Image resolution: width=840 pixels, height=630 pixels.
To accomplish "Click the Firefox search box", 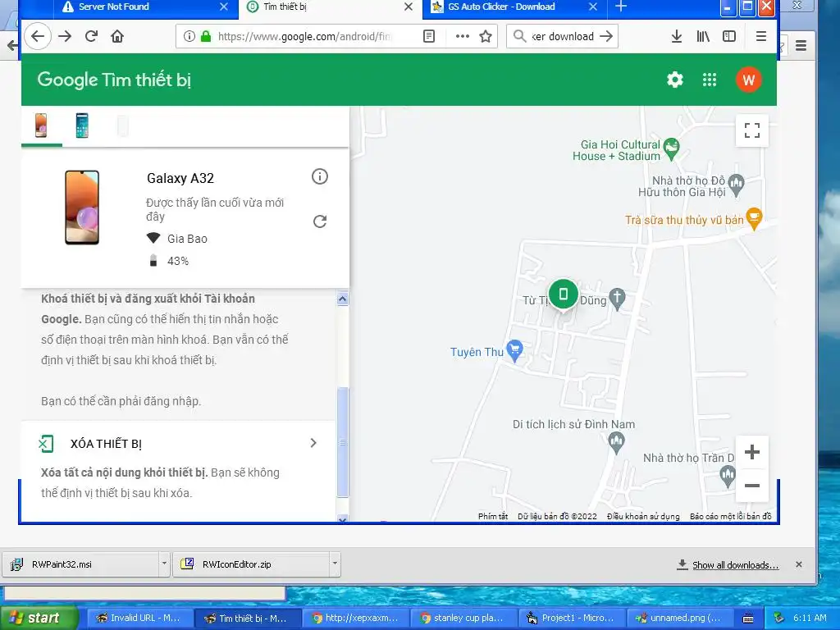I will coord(563,36).
